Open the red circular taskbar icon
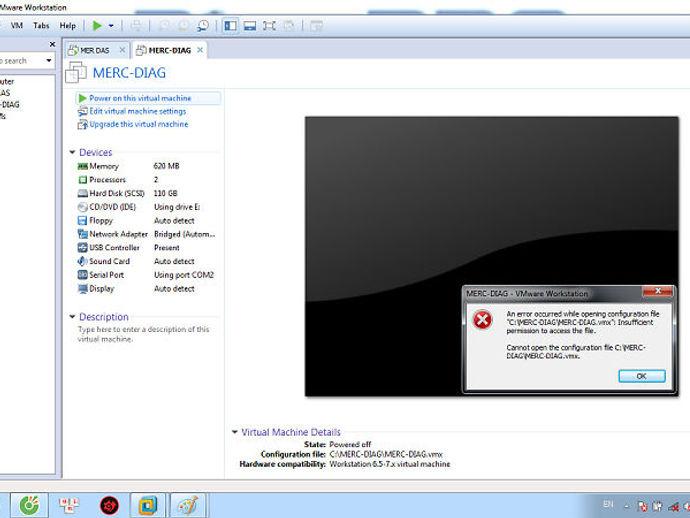 (109, 506)
